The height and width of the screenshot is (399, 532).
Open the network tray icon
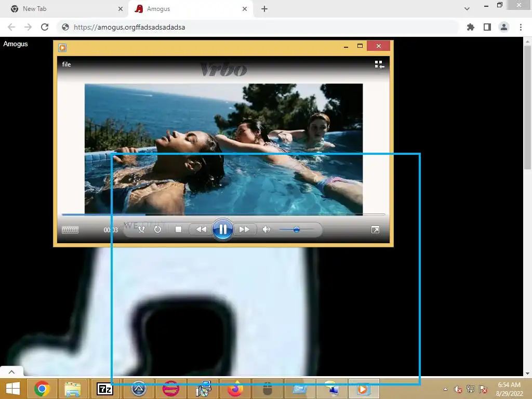[x=471, y=389]
